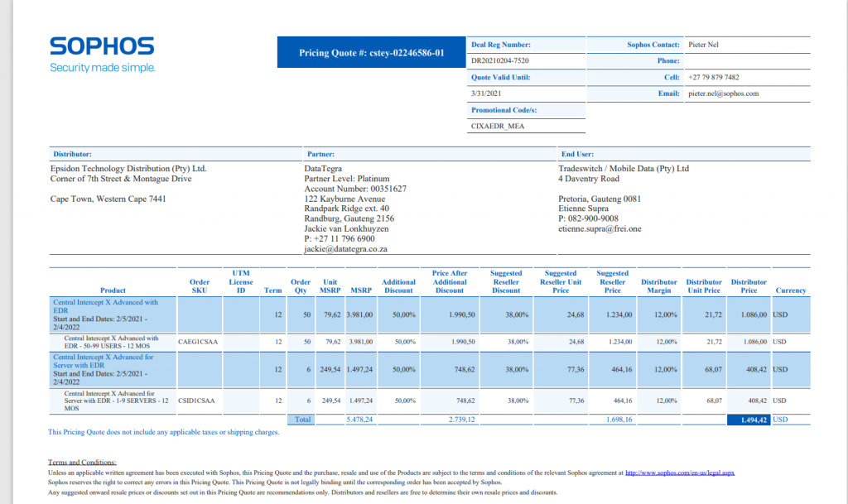Click Order SKU CAEG1CSAA
Image resolution: width=848 pixels, height=504 pixels.
tap(198, 340)
